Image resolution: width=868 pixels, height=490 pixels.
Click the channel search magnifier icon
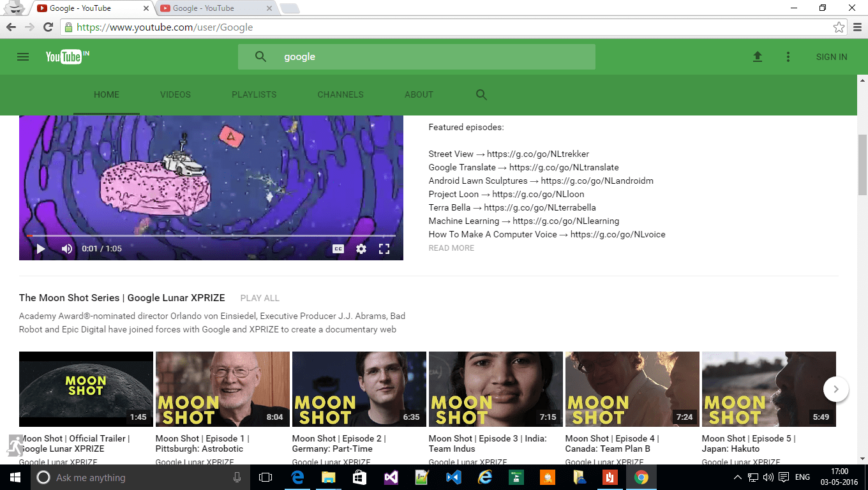(x=482, y=94)
